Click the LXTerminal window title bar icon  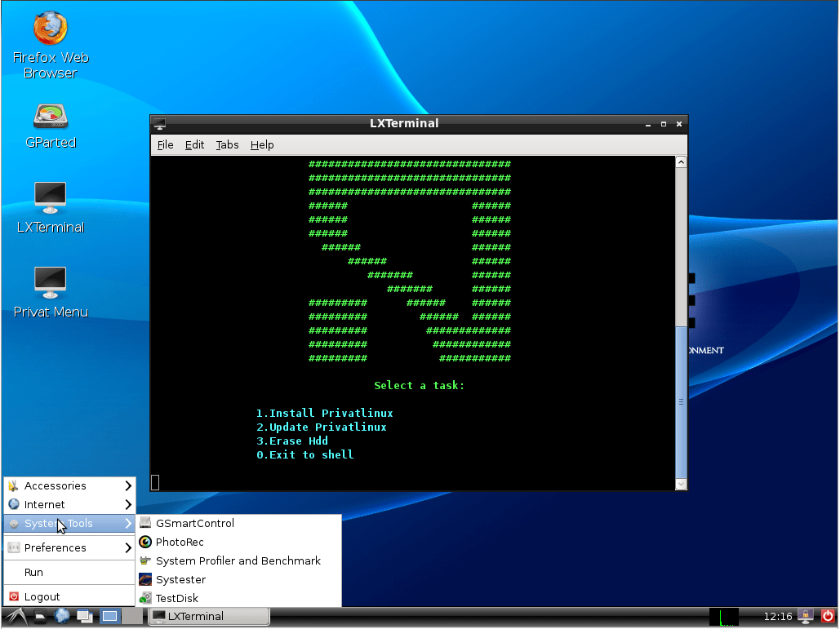(x=160, y=124)
